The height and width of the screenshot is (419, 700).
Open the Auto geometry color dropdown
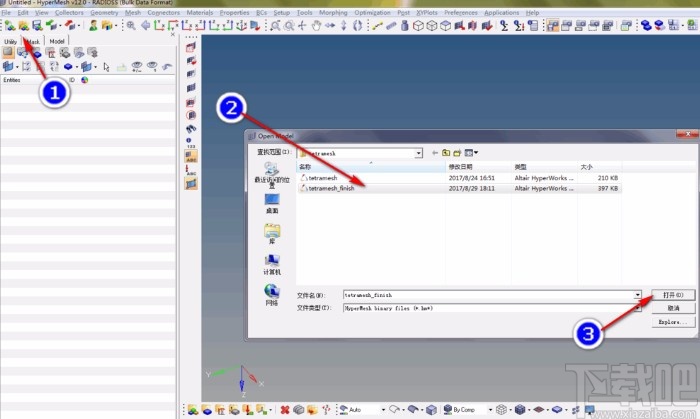click(383, 409)
